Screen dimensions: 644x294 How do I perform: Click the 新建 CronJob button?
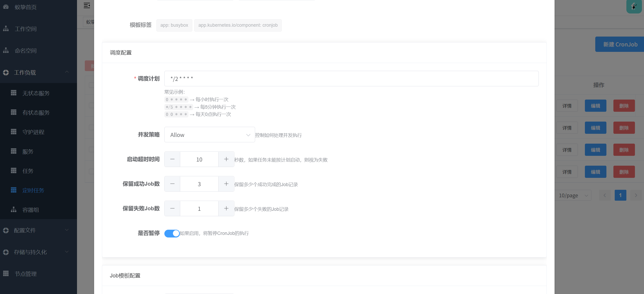[x=620, y=44]
